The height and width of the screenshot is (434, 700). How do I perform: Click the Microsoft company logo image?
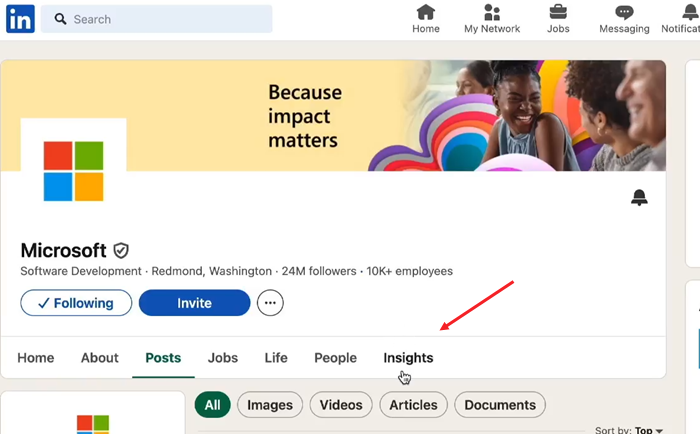(x=73, y=171)
